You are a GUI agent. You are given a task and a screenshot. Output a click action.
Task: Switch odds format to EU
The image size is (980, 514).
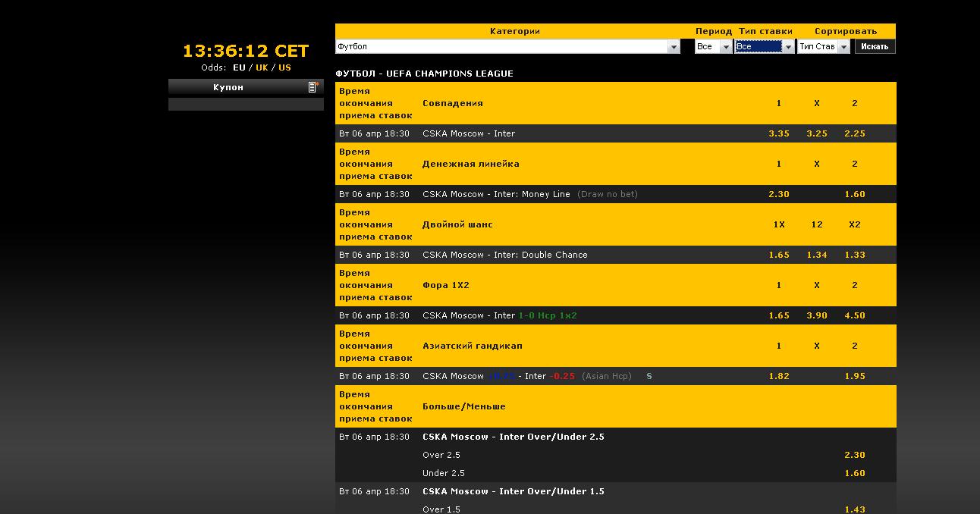click(x=239, y=67)
